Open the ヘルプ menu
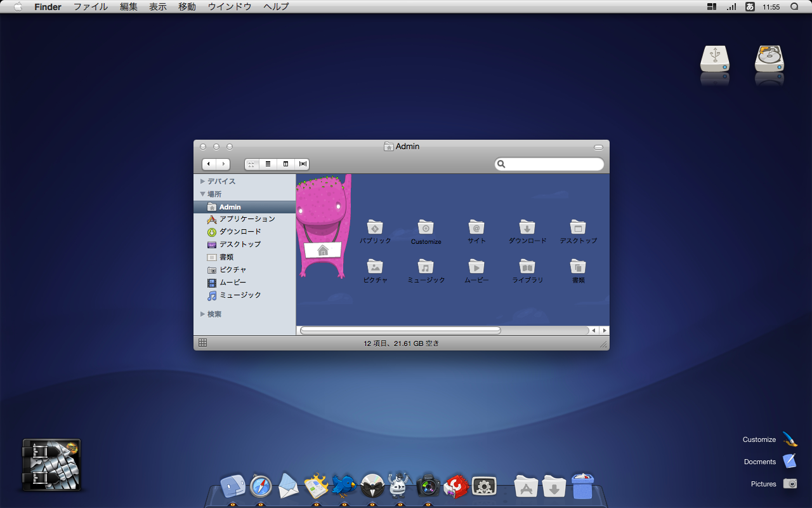This screenshot has width=812, height=508. coord(276,6)
